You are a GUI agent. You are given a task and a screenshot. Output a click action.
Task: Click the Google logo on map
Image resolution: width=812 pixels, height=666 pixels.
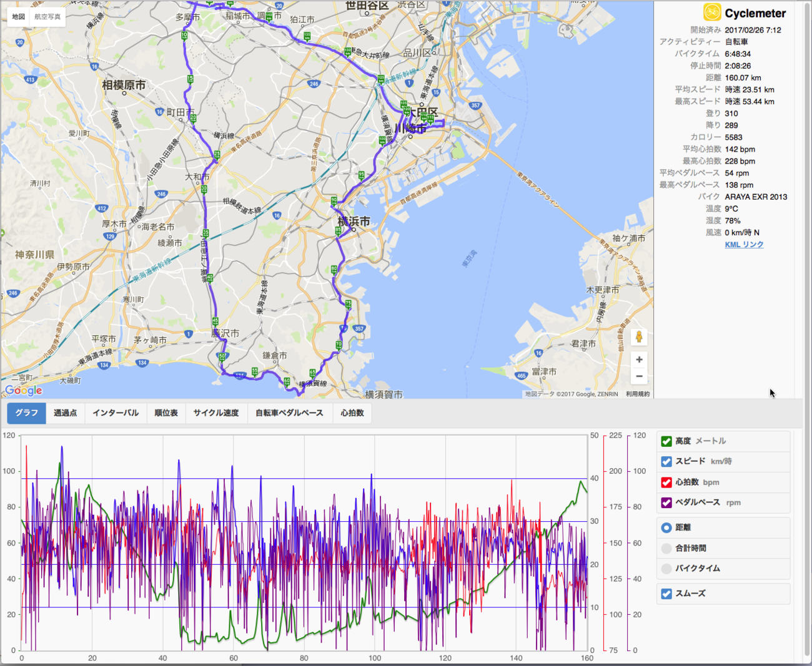(24, 391)
